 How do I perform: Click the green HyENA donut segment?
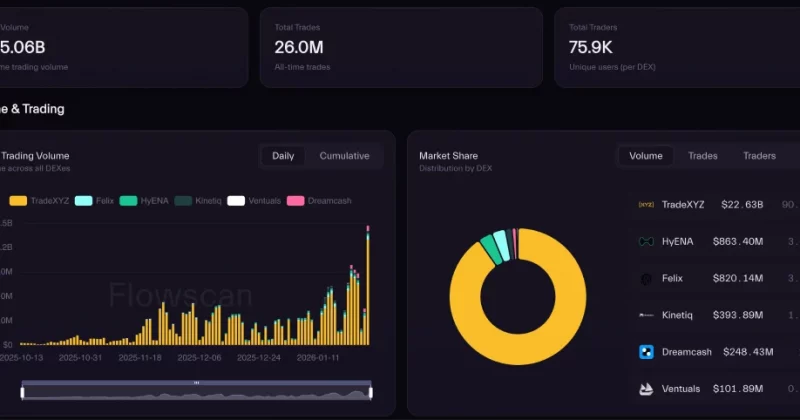click(x=491, y=248)
